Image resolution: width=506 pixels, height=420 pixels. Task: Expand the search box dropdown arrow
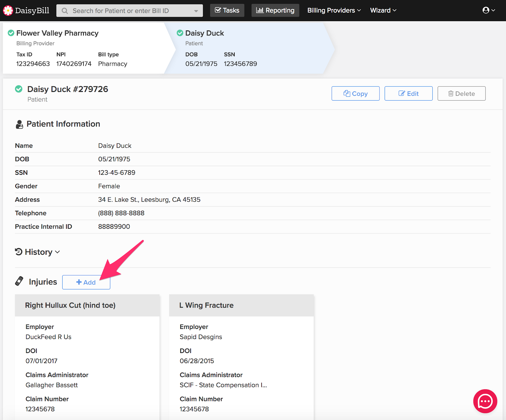click(x=196, y=11)
